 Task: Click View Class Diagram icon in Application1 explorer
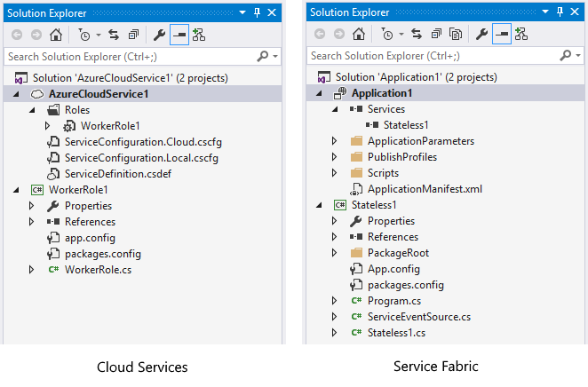pyautogui.click(x=521, y=35)
